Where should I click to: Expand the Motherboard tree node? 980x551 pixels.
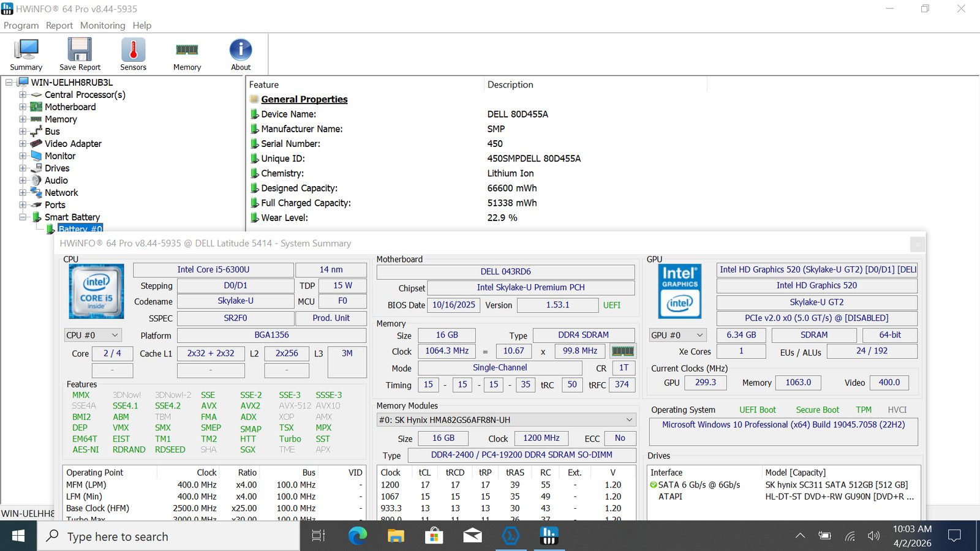pos(23,107)
